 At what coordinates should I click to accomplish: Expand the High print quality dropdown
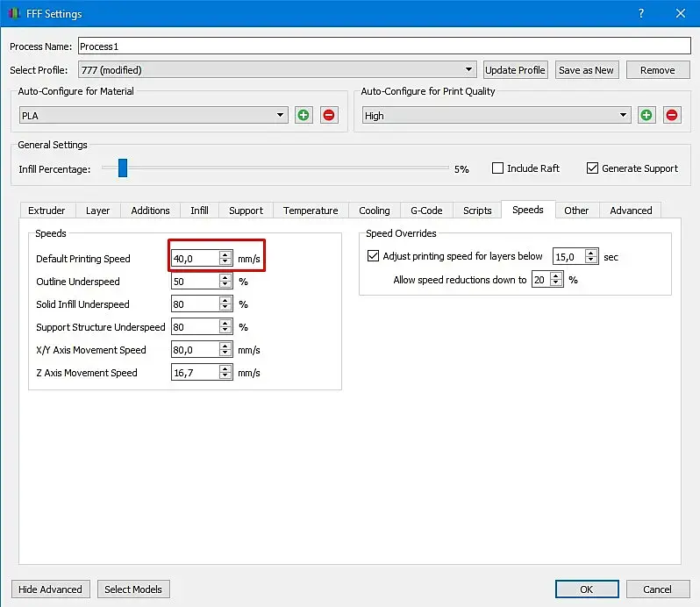click(x=496, y=115)
